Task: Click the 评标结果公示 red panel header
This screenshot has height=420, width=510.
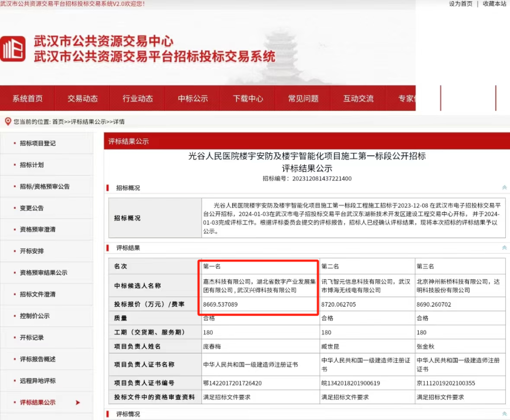Action: click(x=307, y=142)
